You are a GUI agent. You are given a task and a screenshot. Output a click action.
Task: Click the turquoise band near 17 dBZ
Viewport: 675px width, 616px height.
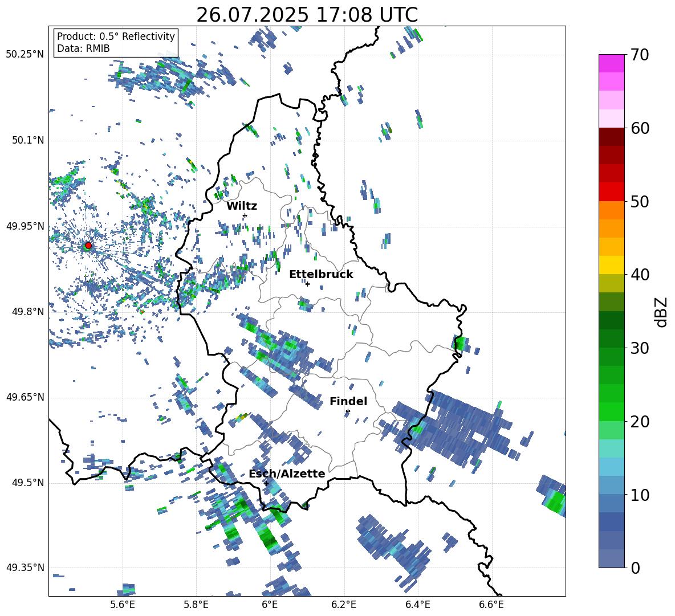pyautogui.click(x=612, y=448)
